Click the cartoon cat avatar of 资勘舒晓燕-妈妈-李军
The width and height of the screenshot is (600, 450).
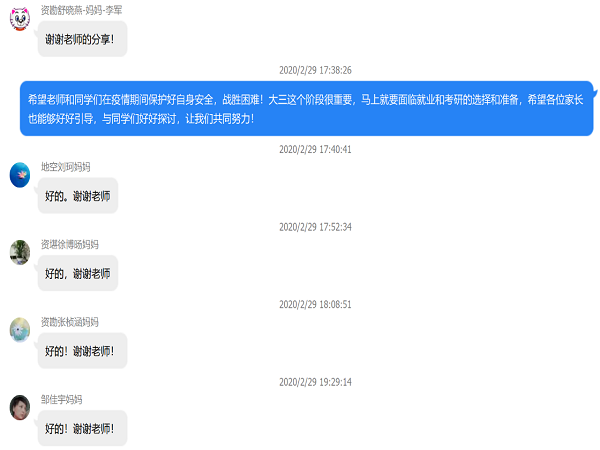[19, 19]
